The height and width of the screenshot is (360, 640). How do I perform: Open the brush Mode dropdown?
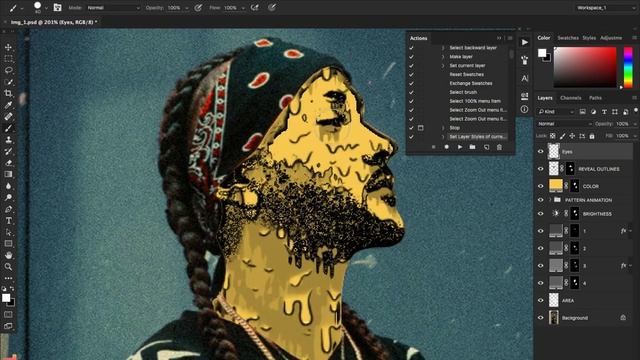[113, 8]
